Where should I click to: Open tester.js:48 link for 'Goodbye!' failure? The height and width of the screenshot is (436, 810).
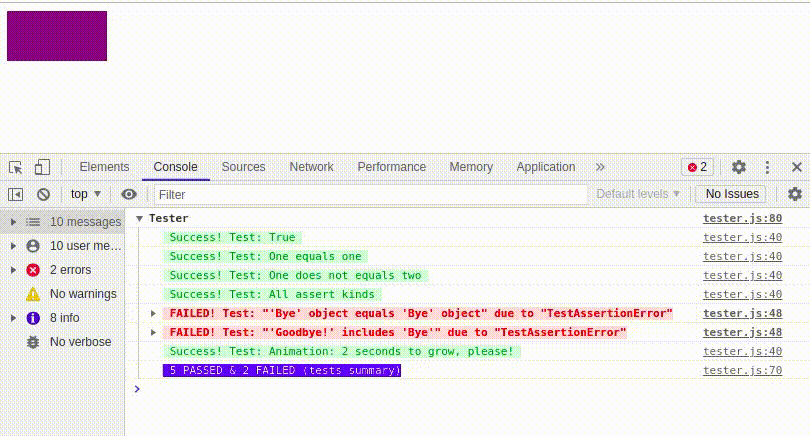tap(742, 332)
